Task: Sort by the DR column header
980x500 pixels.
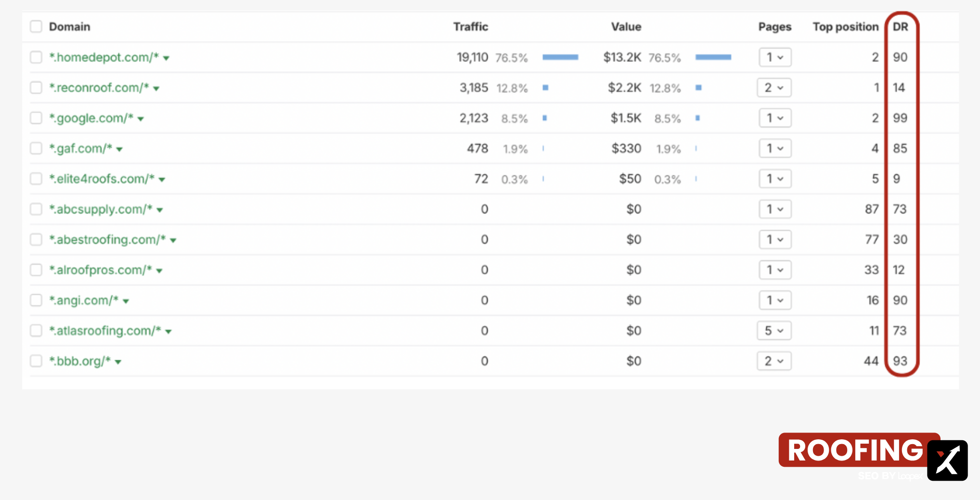Action: pos(901,26)
